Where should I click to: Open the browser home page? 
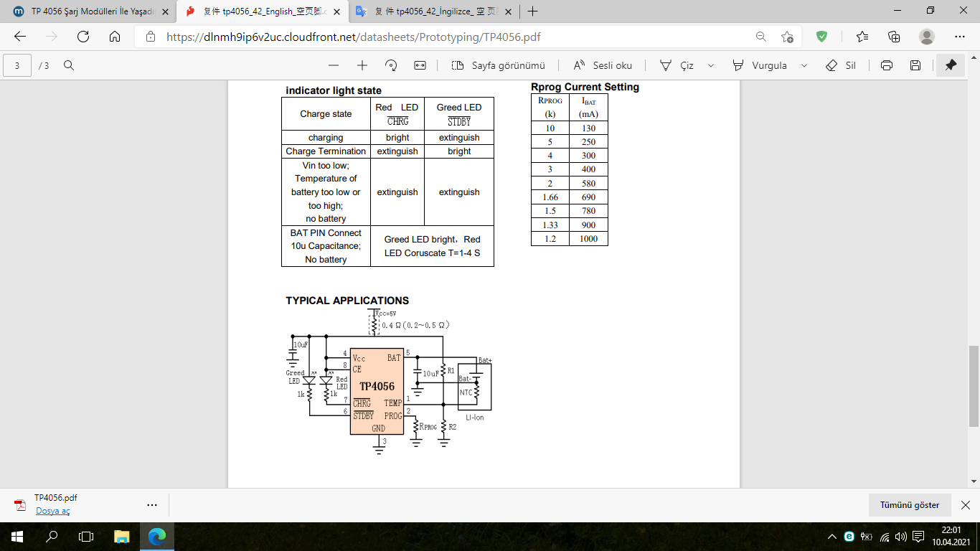pos(115,37)
